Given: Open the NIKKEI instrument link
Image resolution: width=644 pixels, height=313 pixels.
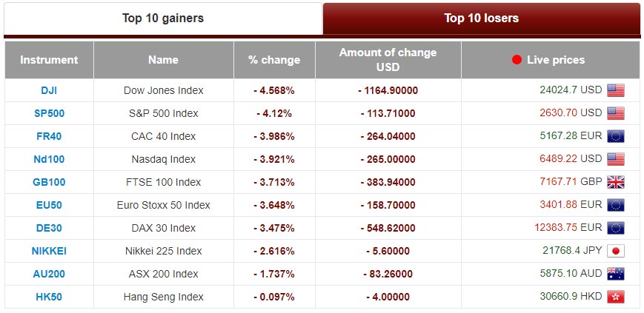Looking at the screenshot, I should 49,251.
